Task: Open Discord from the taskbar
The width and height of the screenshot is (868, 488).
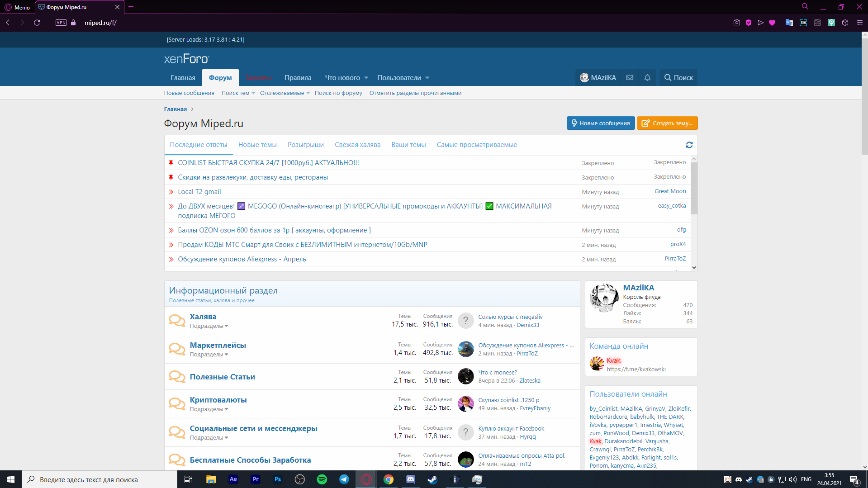Action: 411,479
